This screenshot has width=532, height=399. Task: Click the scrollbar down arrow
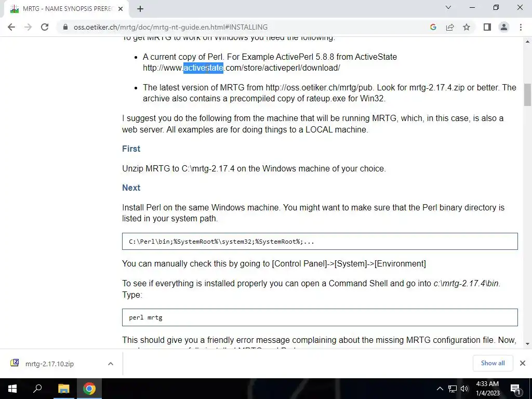click(x=527, y=344)
